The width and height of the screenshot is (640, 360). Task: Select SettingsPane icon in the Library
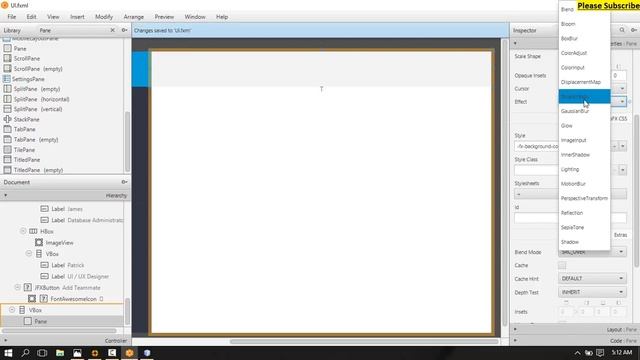(x=7, y=79)
